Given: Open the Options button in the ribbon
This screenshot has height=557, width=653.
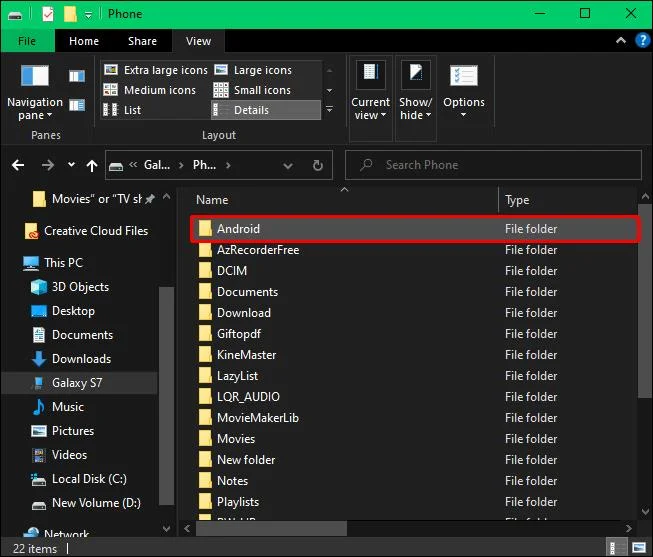Looking at the screenshot, I should click(464, 92).
